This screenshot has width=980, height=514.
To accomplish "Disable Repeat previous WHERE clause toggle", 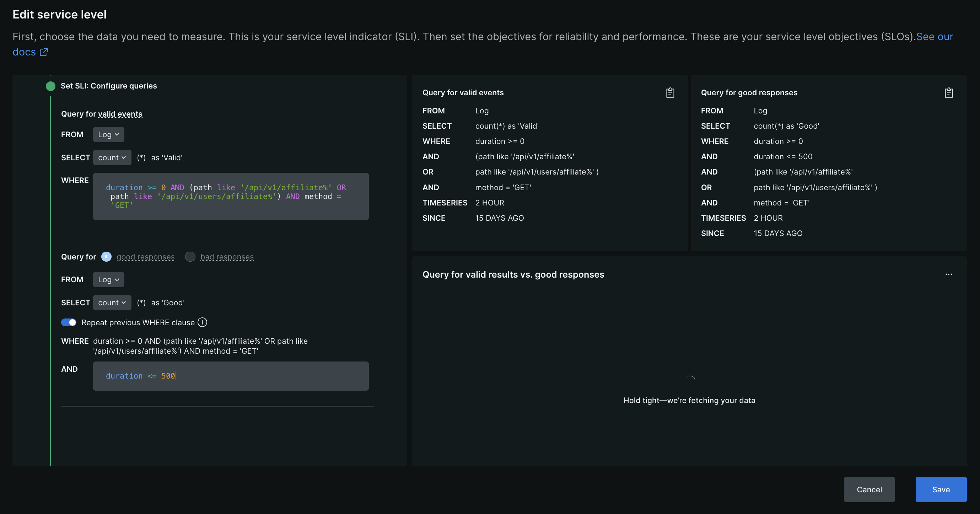I will pos(69,322).
